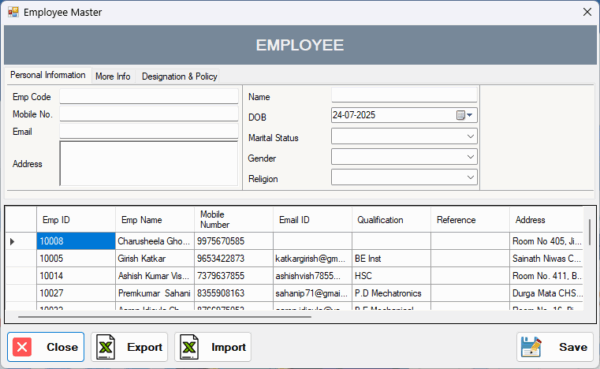Click the Export button label
The height and width of the screenshot is (369, 600).
145,347
